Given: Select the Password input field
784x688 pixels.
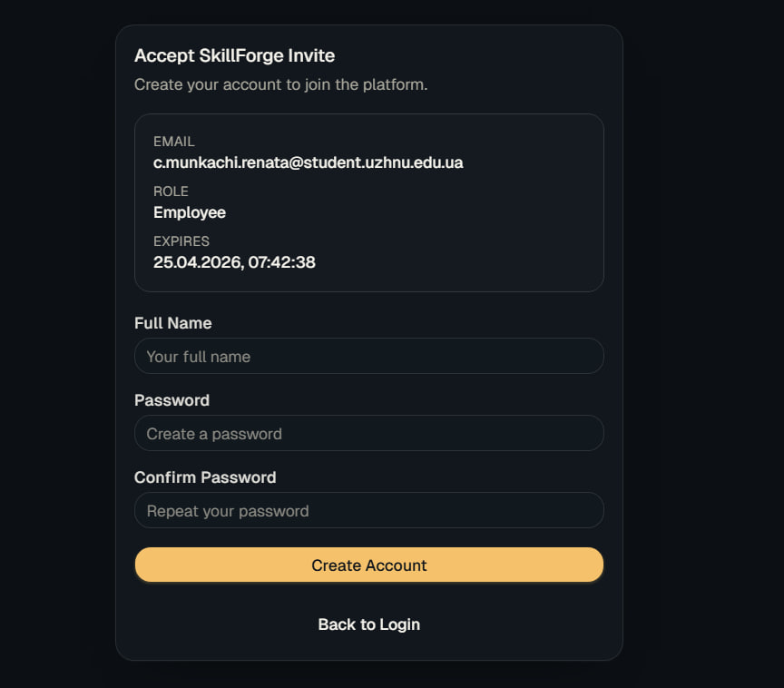Looking at the screenshot, I should tap(368, 433).
